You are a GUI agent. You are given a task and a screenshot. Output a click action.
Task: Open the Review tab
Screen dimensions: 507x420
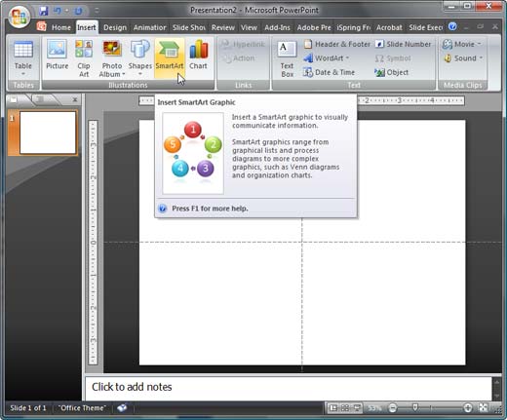point(223,27)
